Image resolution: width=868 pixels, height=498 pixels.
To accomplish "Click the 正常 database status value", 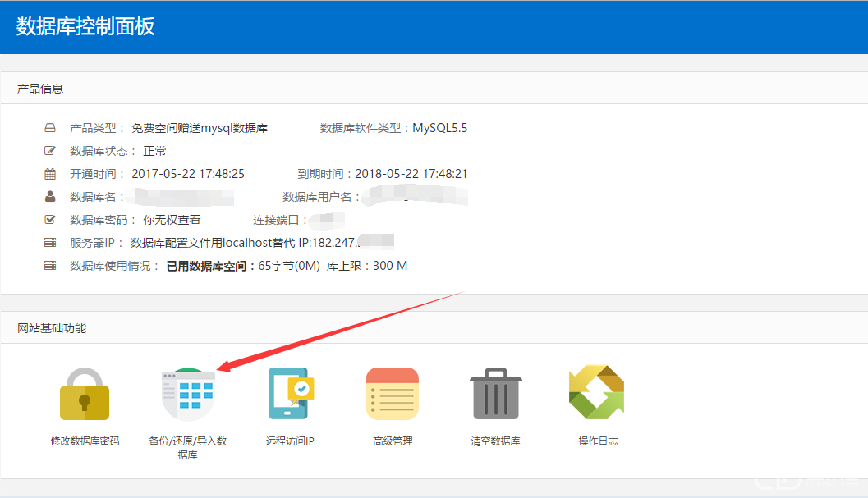I will tap(154, 151).
